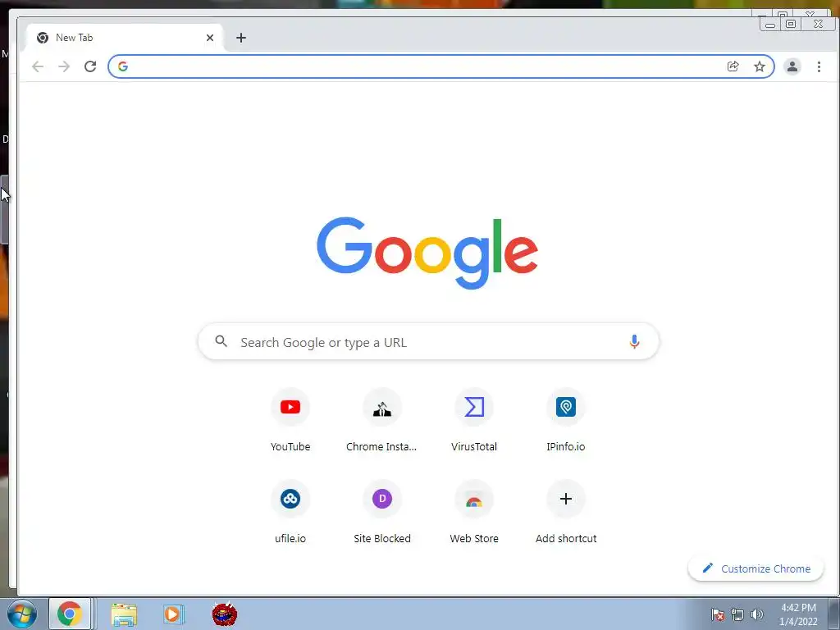The width and height of the screenshot is (840, 630).
Task: Open the Chrome profile avatar
Action: (x=792, y=66)
